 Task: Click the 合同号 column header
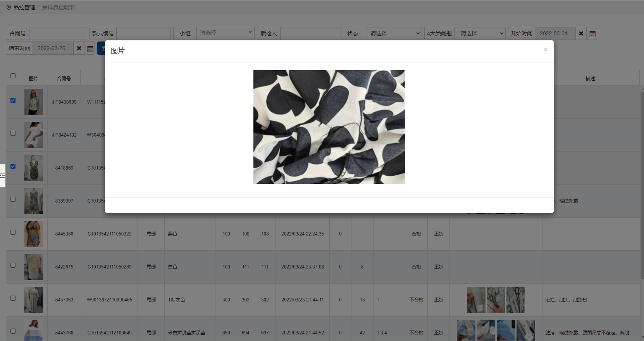(x=64, y=78)
